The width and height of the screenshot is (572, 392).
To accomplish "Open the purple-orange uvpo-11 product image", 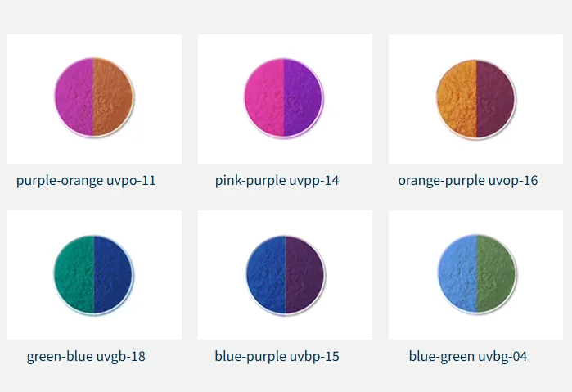I will coord(94,99).
